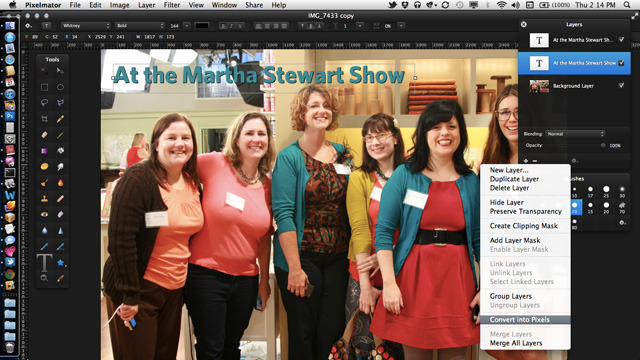The height and width of the screenshot is (360, 640).
Task: Toggle top text layer visibility checkbox
Action: click(621, 40)
